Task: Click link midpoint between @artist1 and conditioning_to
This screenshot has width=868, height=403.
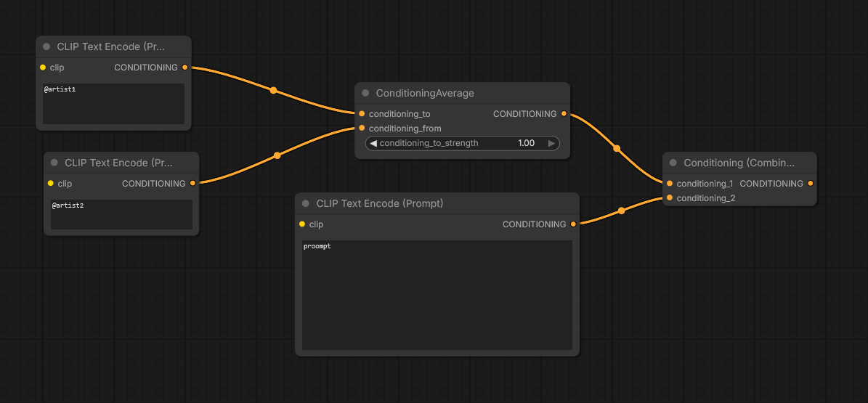Action: [273, 90]
